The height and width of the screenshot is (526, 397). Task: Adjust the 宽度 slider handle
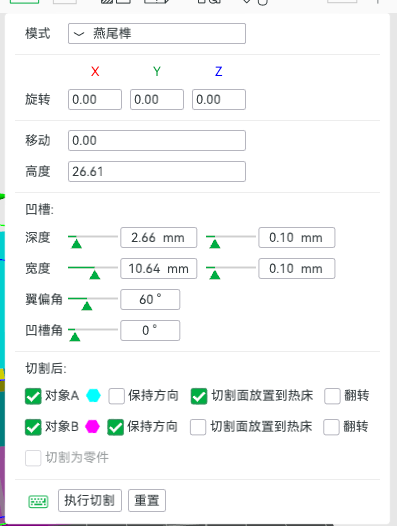pyautogui.click(x=95, y=275)
